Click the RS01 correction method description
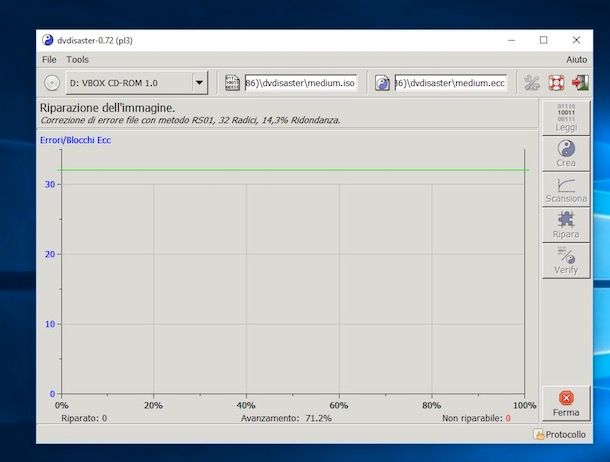The width and height of the screenshot is (610, 462). coord(190,120)
